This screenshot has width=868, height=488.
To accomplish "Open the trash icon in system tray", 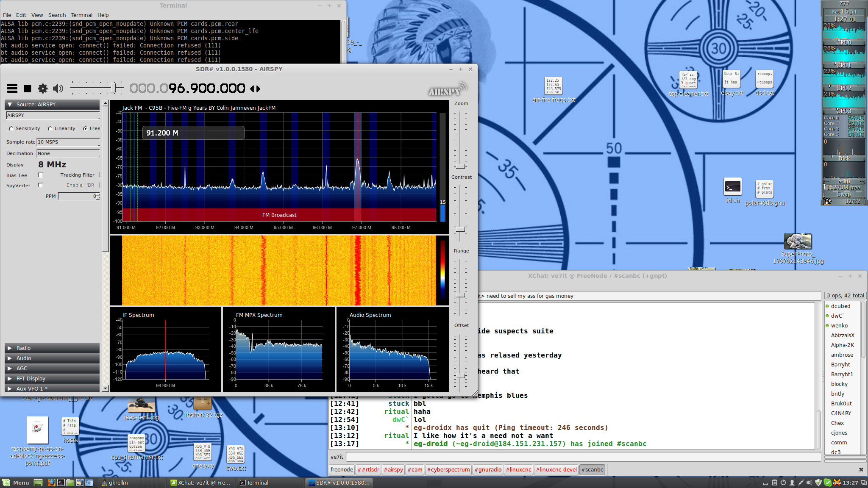I will tap(774, 482).
